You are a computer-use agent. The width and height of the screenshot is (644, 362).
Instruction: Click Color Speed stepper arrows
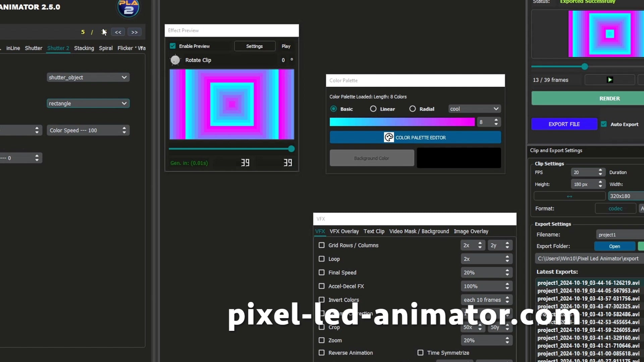pyautogui.click(x=124, y=130)
